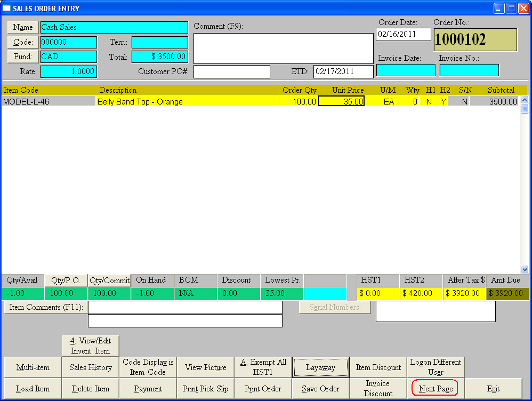
Task: Click the Code lookup button
Action: [x=23, y=42]
